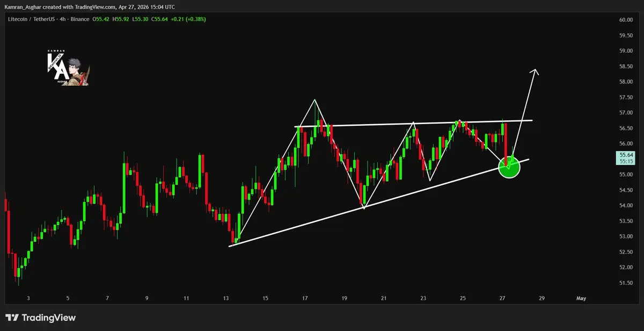
Task: Click the 55:15 countdown timer label
Action: click(x=626, y=161)
